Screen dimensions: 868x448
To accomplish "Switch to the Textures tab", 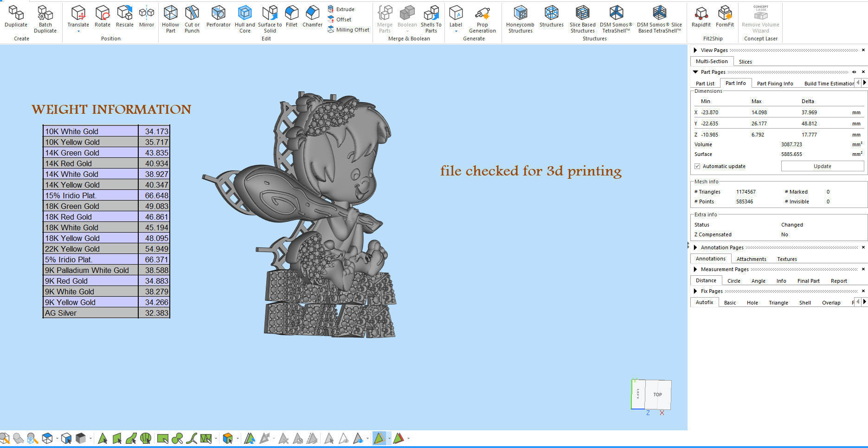I will pos(787,259).
